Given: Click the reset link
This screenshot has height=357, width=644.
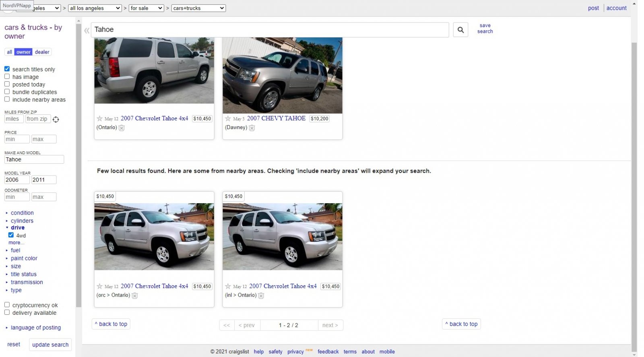Looking at the screenshot, I should (x=14, y=345).
